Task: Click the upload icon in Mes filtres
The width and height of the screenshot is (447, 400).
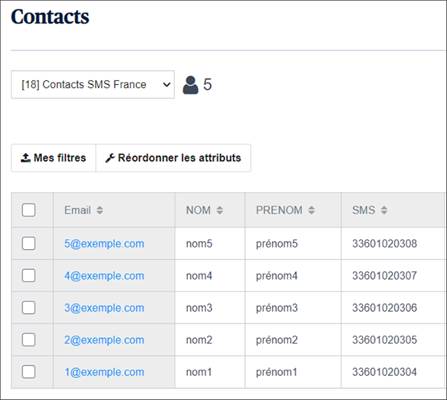Action: (x=26, y=158)
